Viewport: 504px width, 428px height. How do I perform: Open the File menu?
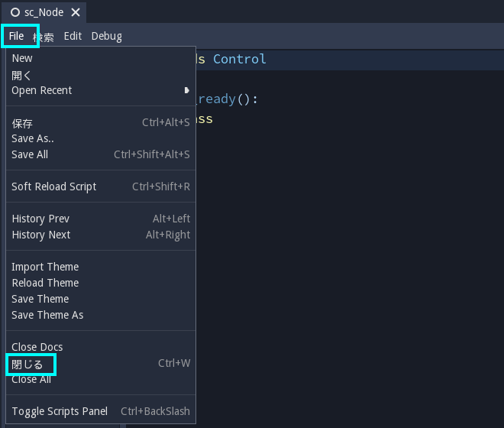pyautogui.click(x=16, y=36)
